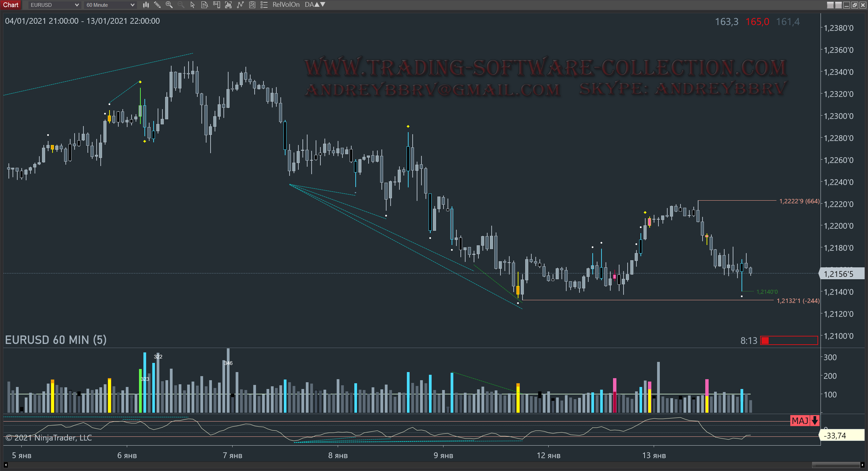This screenshot has width=868, height=471.
Task: Select the cursor pointer tool
Action: pyautogui.click(x=193, y=5)
